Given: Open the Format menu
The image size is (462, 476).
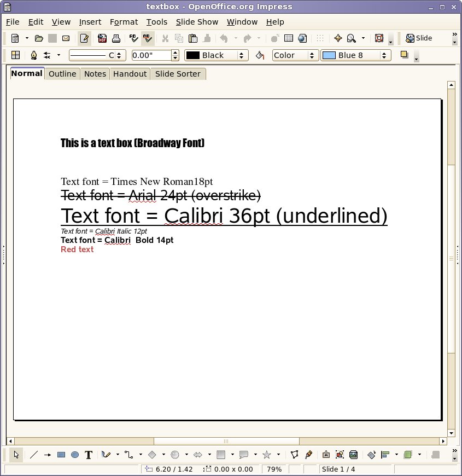Looking at the screenshot, I should [124, 22].
